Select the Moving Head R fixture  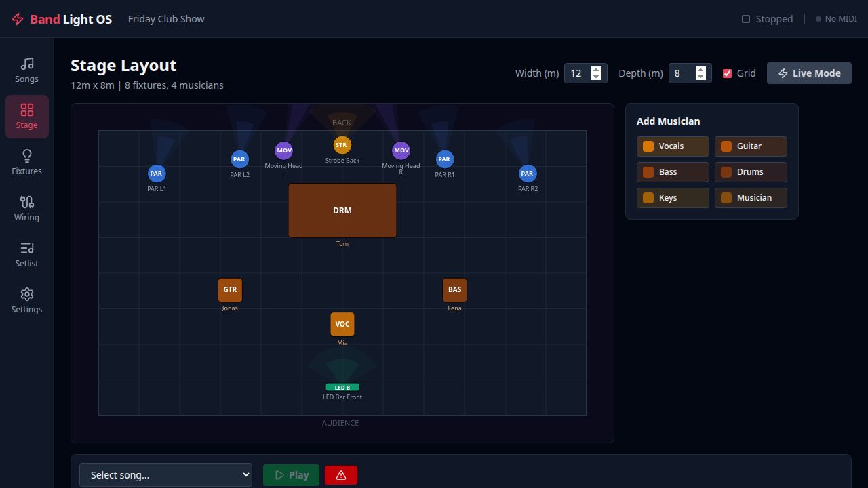pyautogui.click(x=401, y=150)
